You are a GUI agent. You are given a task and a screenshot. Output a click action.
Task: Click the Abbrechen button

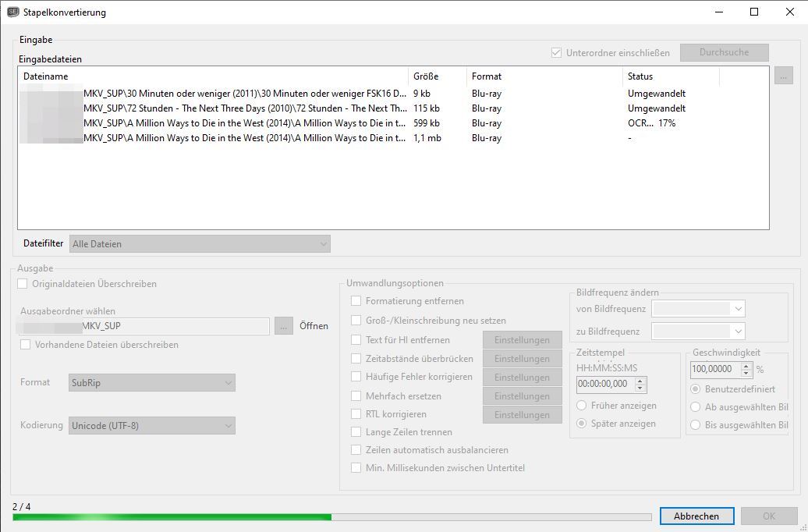[x=696, y=516]
